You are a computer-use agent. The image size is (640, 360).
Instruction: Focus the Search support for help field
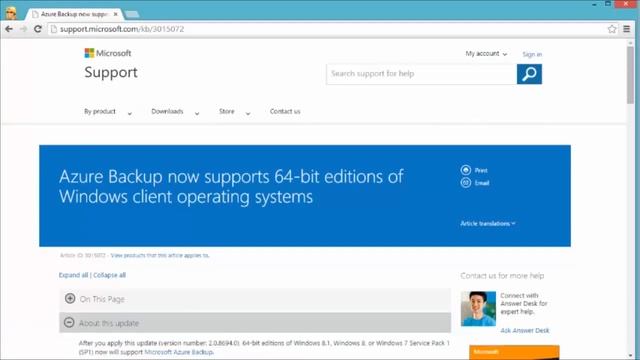[x=421, y=74]
